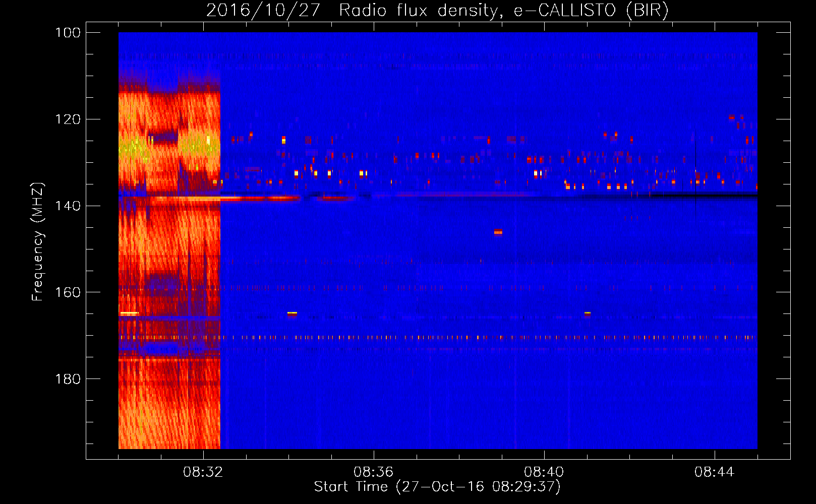The image size is (816, 504).
Task: Click the 08:40 time tick label
Action: coord(544,472)
